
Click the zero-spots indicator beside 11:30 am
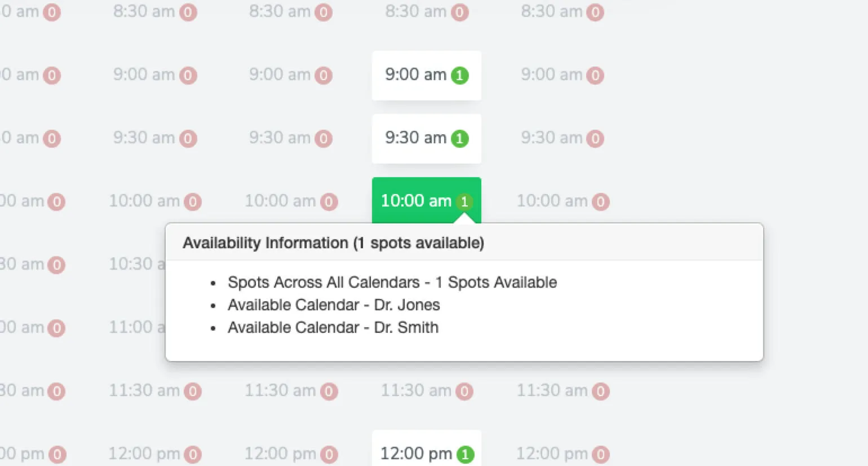(464, 390)
